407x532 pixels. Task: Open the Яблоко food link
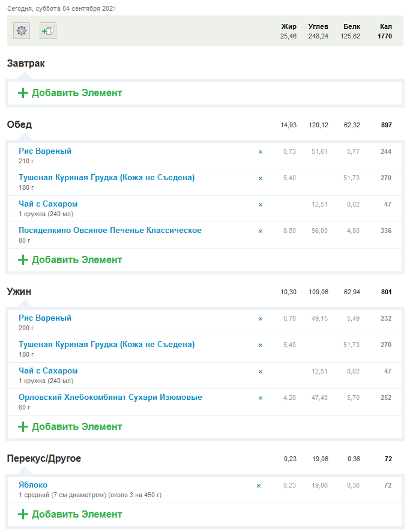click(33, 485)
